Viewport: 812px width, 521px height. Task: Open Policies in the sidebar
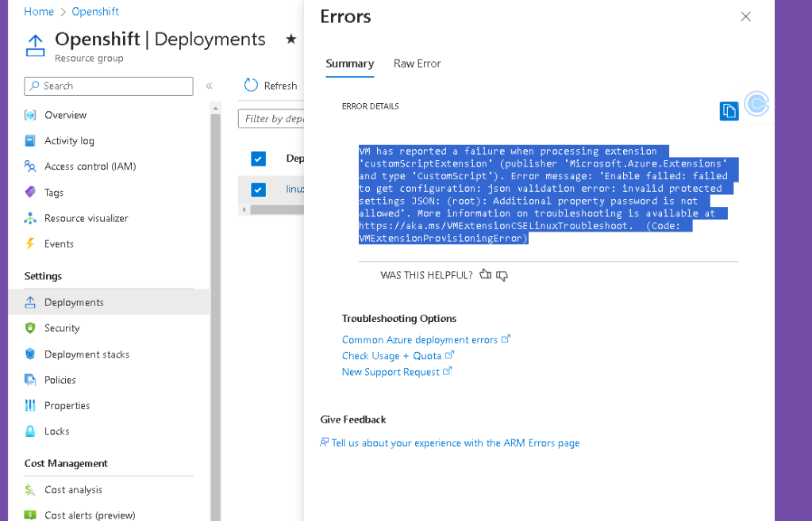click(x=60, y=380)
